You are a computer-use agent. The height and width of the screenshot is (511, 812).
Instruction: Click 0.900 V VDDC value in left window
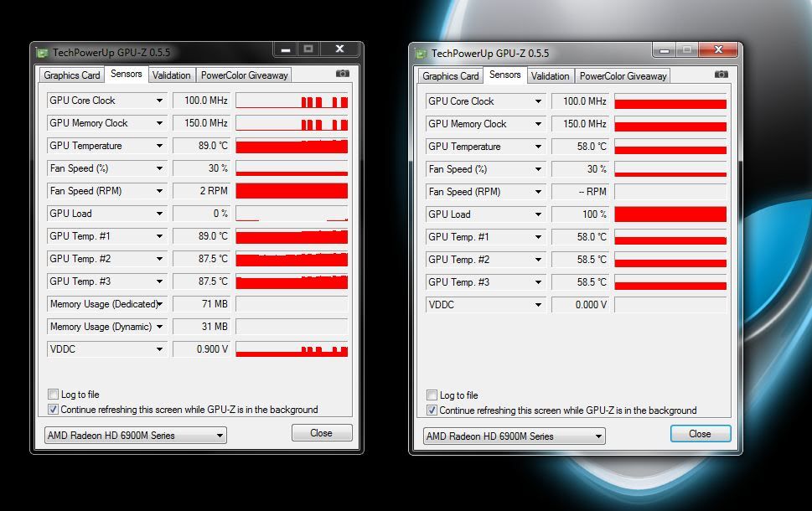201,349
